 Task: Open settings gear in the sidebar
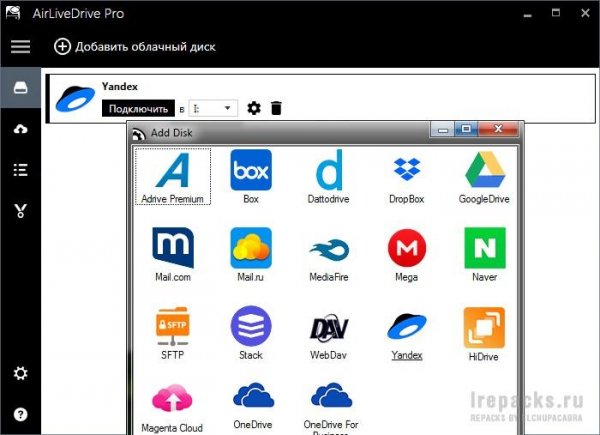pos(20,373)
